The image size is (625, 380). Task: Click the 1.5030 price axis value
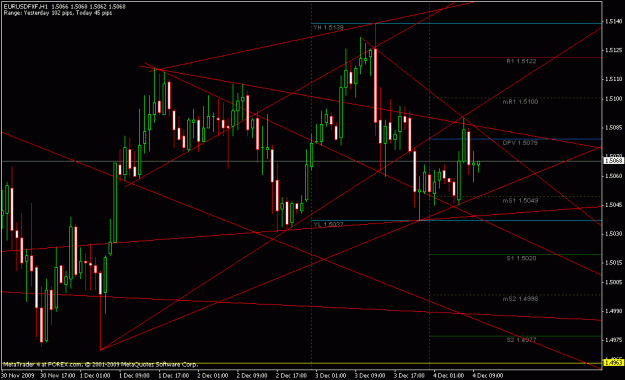click(x=613, y=234)
